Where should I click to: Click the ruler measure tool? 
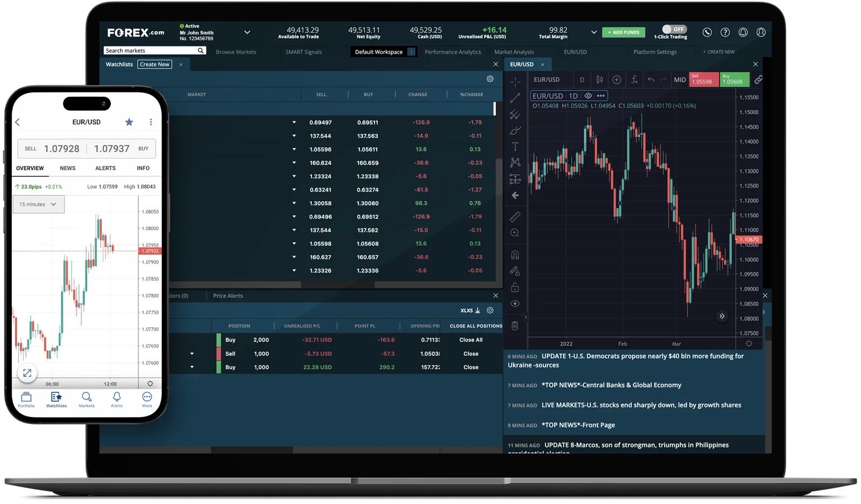[515, 217]
